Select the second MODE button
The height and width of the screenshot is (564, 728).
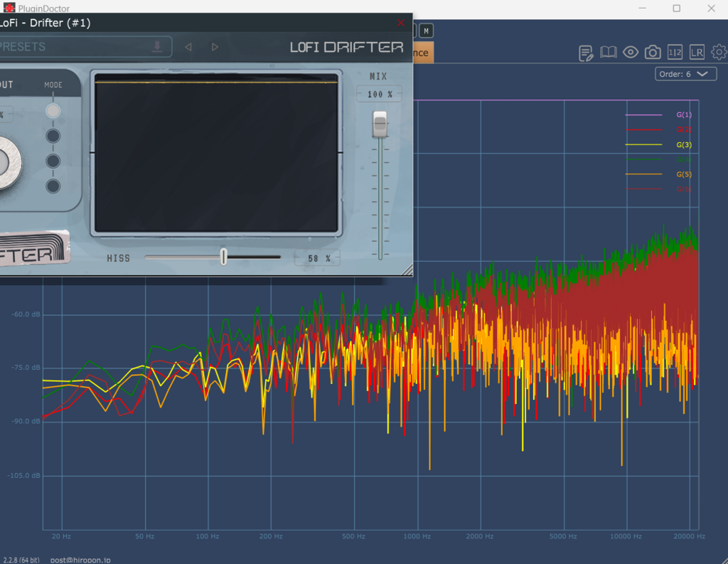point(53,136)
